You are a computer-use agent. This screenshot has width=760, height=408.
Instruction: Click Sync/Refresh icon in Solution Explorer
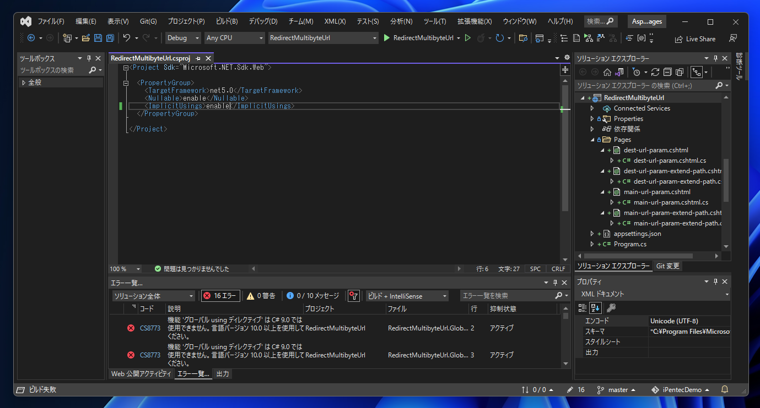click(655, 72)
